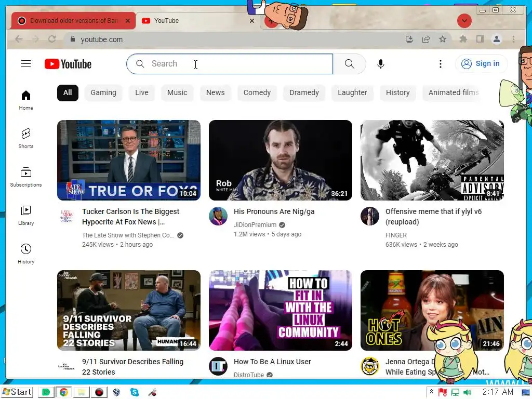Show hidden tray icons with chevron
The width and height of the screenshot is (532, 399).
[x=431, y=392]
